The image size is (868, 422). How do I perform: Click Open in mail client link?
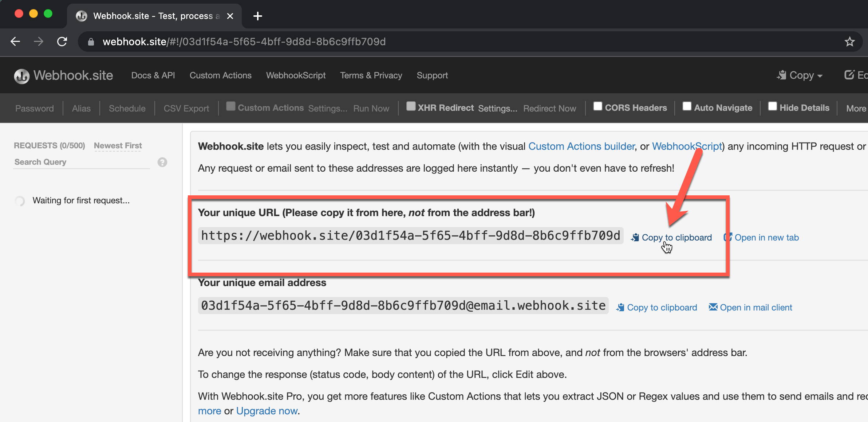756,308
